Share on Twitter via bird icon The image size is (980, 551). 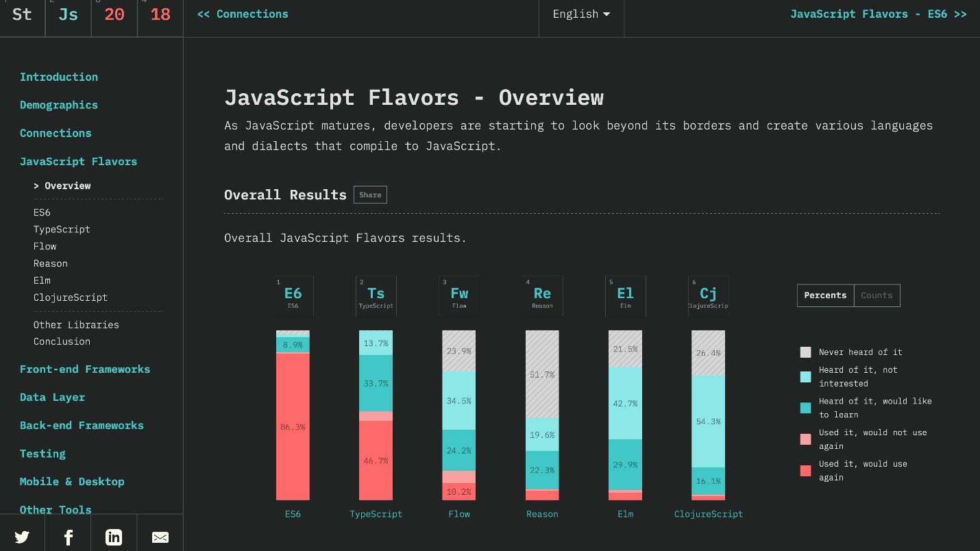point(22,537)
